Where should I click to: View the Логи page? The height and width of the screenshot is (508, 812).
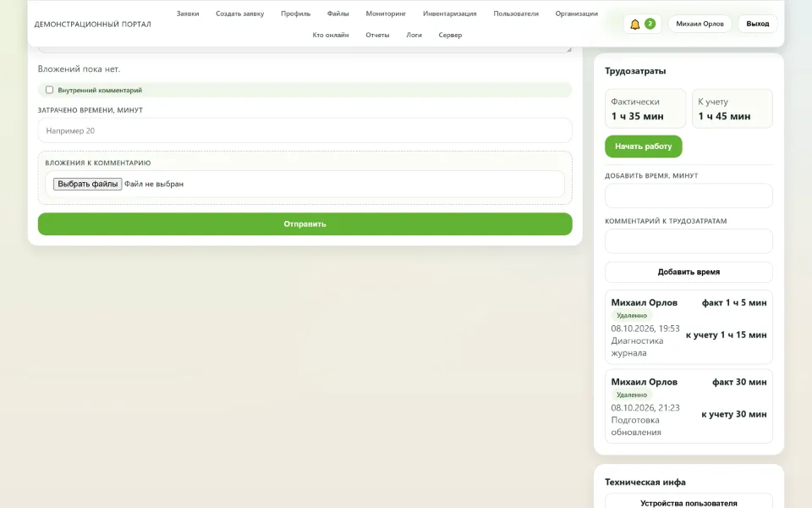click(414, 35)
